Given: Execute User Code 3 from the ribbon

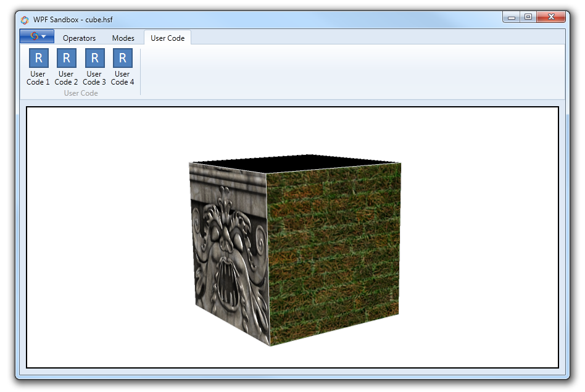Looking at the screenshot, I should (x=94, y=67).
